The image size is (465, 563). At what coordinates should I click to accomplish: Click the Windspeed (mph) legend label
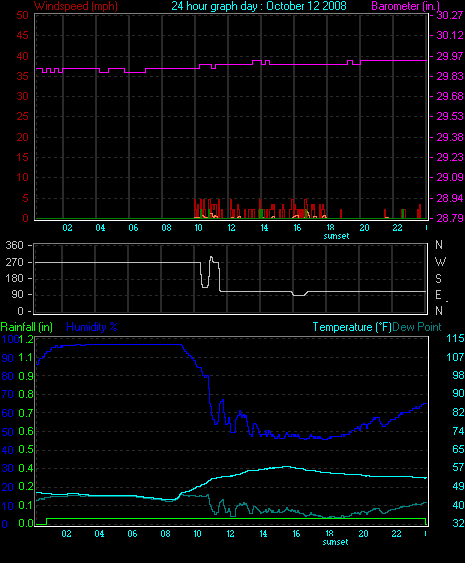point(76,6)
